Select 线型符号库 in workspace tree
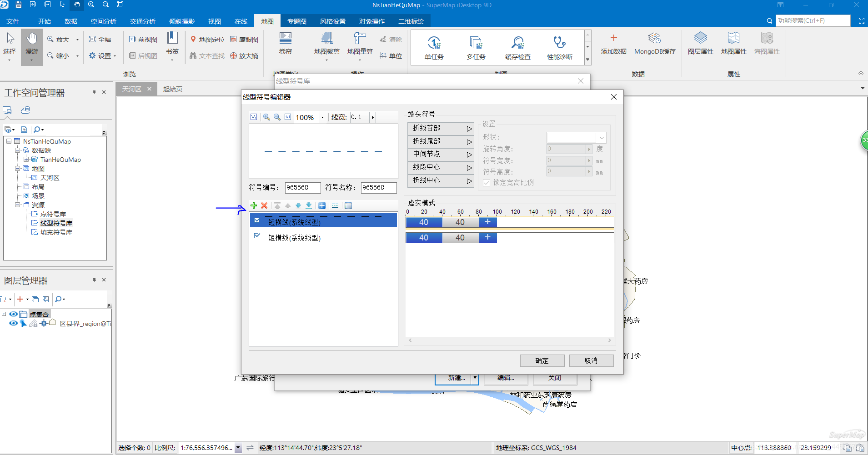The image size is (868, 455). tap(56, 223)
